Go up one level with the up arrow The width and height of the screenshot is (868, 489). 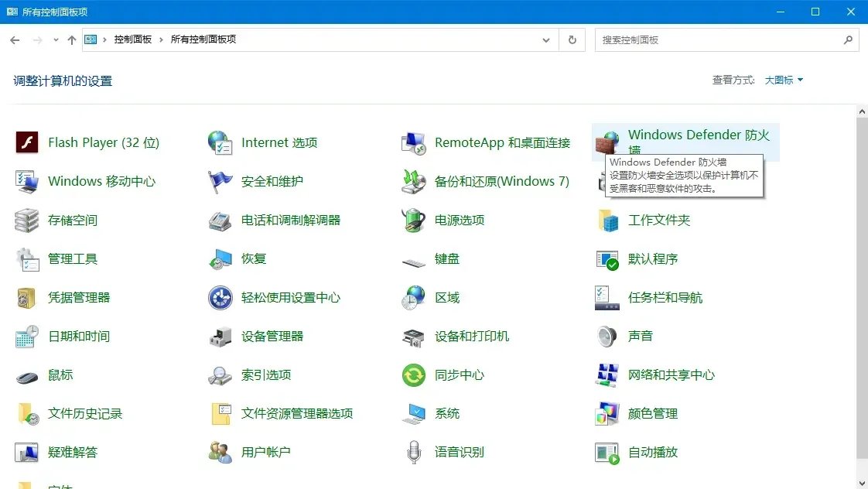click(x=71, y=39)
